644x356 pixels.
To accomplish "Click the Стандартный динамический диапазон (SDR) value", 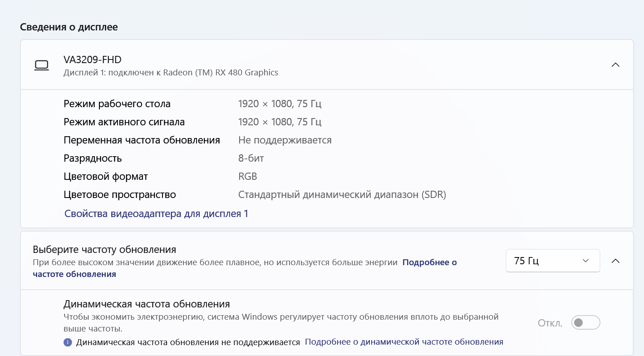I will click(342, 195).
